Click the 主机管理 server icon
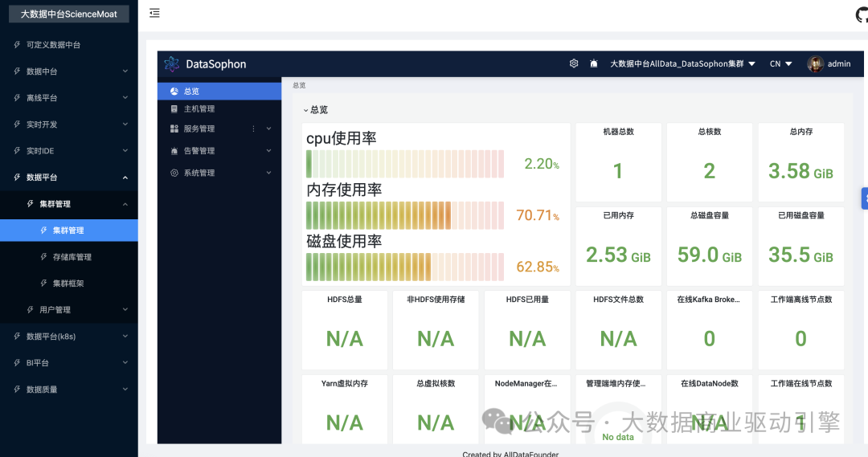Viewport: 868px width, 457px height. click(x=174, y=108)
